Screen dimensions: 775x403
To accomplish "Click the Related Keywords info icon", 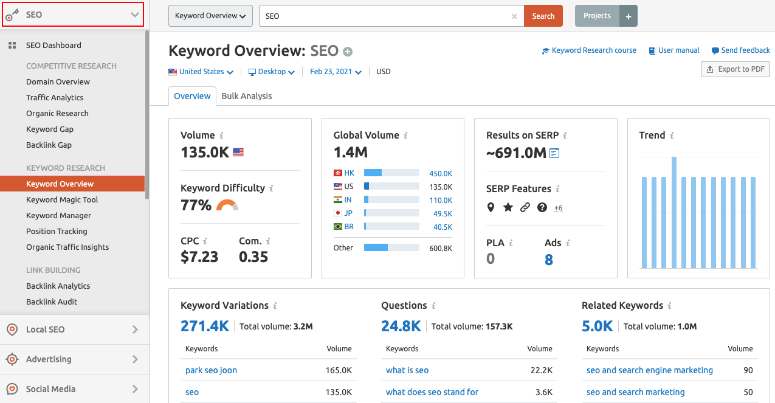I will click(x=669, y=306).
